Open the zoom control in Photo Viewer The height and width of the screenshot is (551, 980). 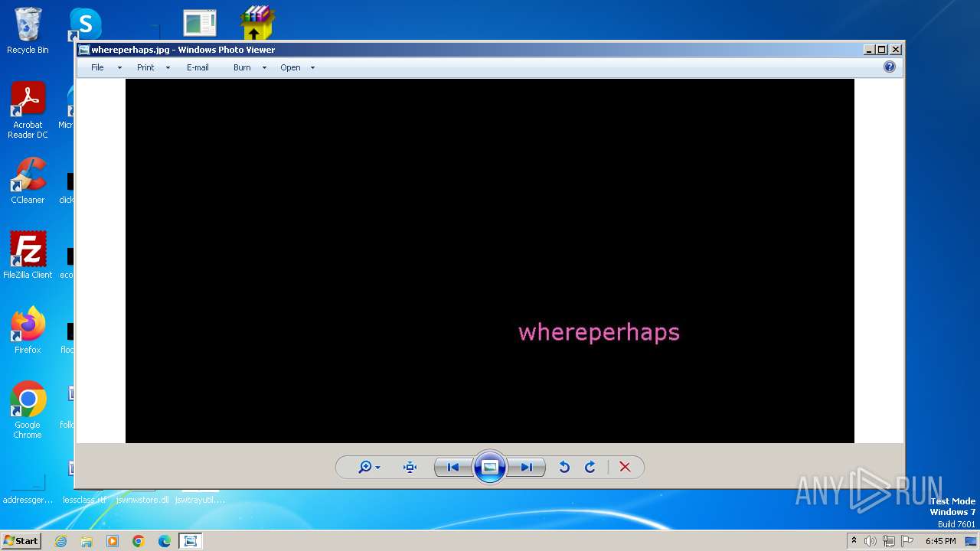(369, 467)
